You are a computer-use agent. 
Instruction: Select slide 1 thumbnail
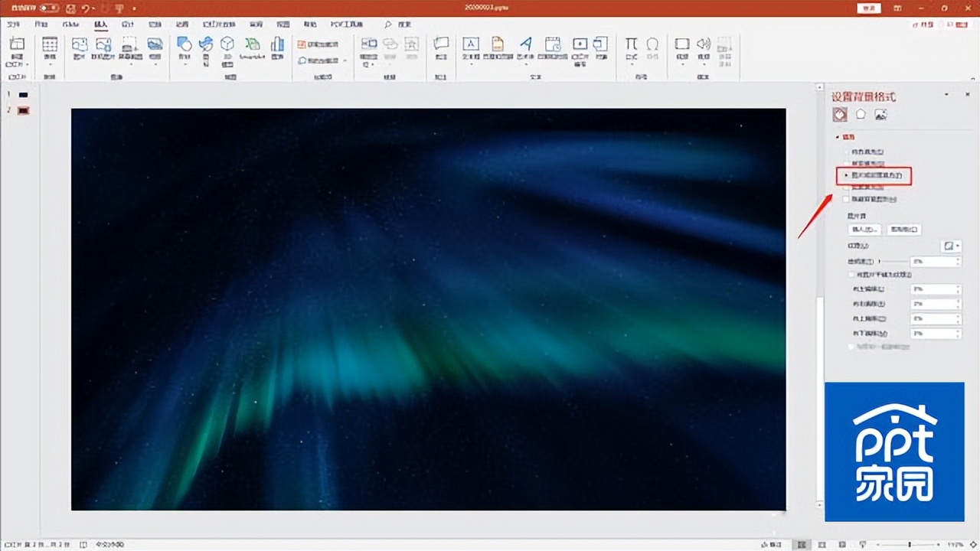pos(24,95)
